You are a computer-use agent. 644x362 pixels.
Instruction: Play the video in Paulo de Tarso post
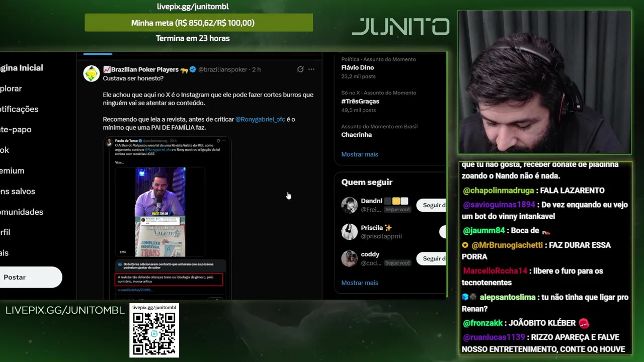pos(160,212)
